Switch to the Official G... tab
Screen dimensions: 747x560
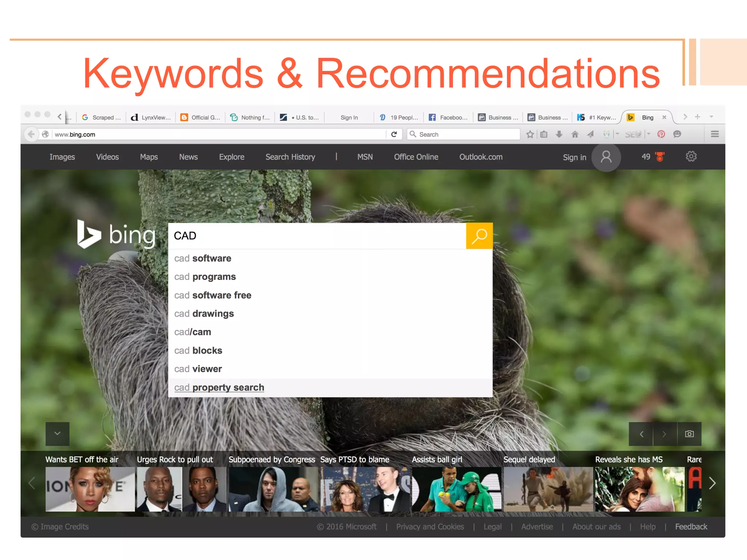(x=200, y=117)
